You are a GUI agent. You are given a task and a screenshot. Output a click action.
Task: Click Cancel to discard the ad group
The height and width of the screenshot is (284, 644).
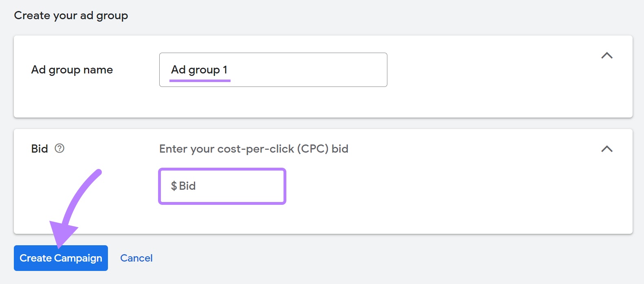point(136,258)
